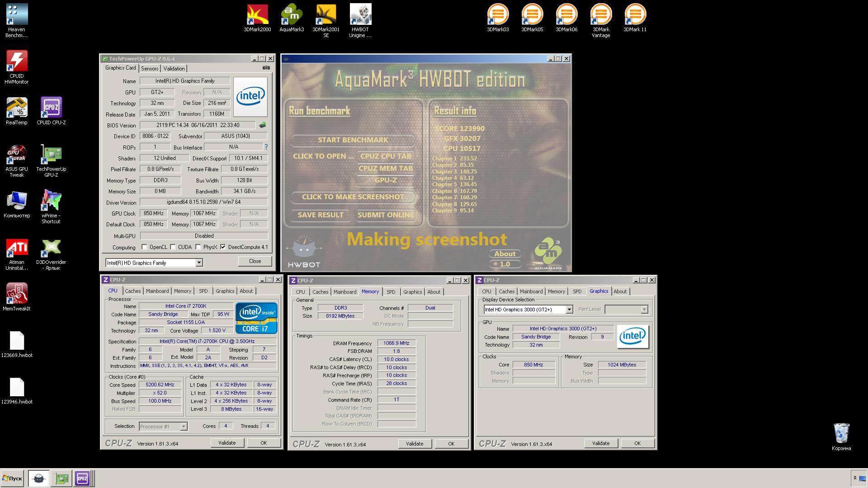
Task: Click GPU-Z screenshot camera icon
Action: click(266, 68)
